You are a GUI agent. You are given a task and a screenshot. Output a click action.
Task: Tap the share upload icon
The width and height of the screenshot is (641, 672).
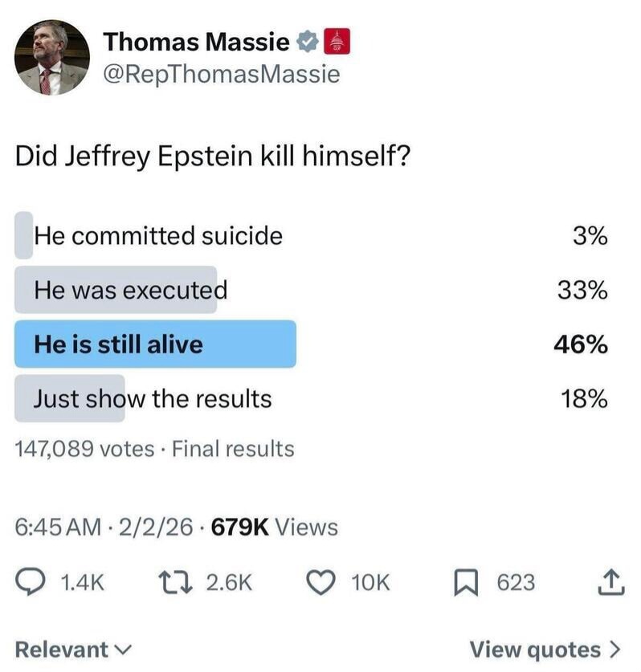(x=610, y=582)
